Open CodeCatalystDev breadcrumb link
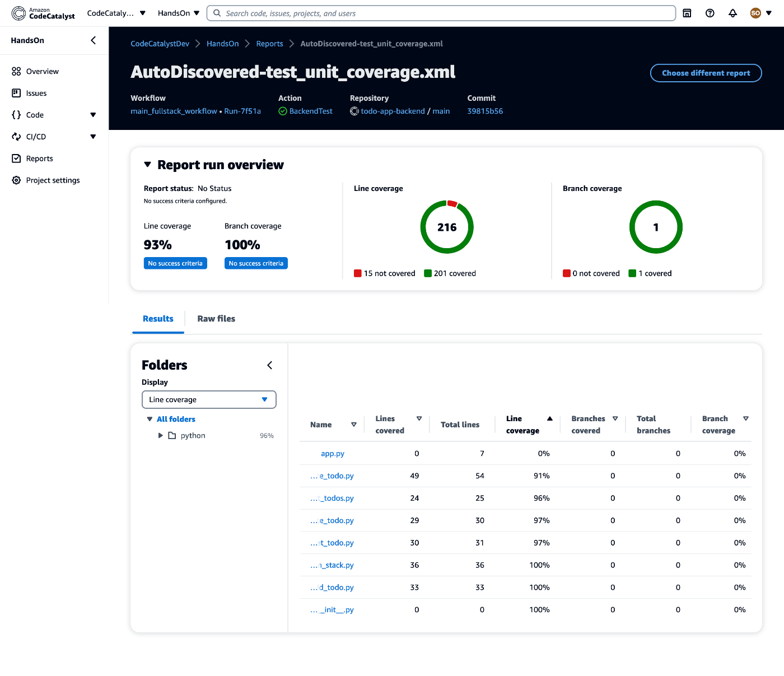This screenshot has width=784, height=676. (160, 44)
